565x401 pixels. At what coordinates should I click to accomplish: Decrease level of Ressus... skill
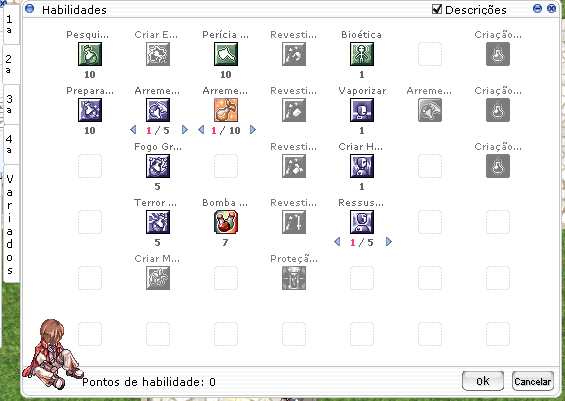[337, 242]
